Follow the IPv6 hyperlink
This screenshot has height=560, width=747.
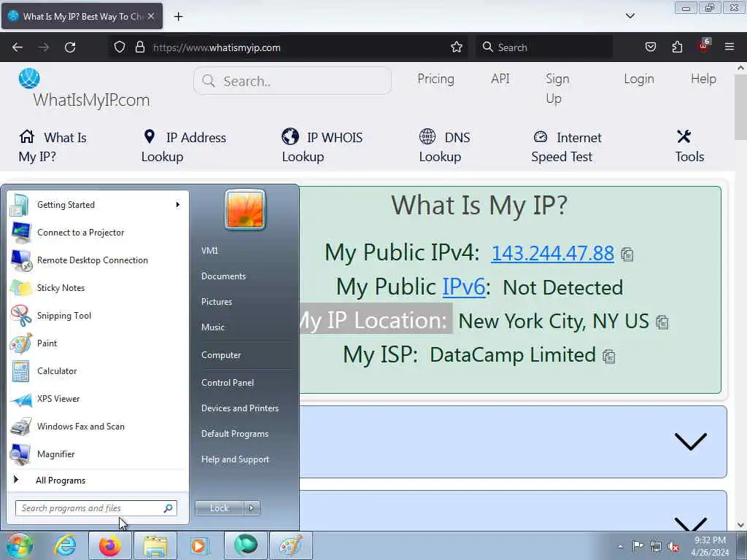coord(463,287)
